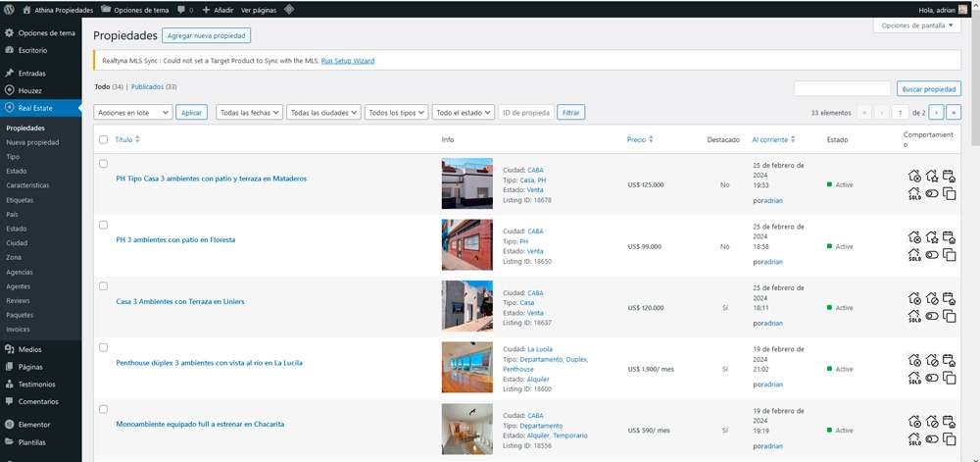The width and height of the screenshot is (980, 462).
Task: Click the star house icon for Floresta listing
Action: (x=932, y=237)
